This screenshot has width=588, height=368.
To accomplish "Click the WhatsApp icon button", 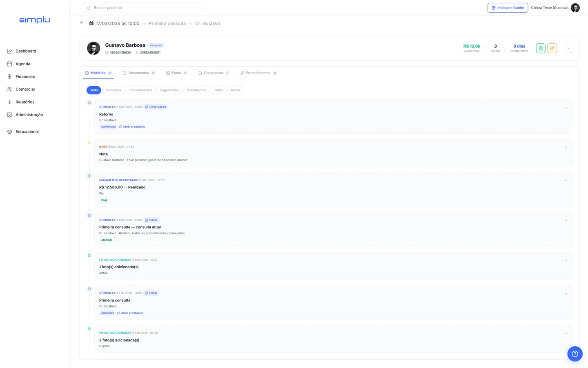I will 541,48.
